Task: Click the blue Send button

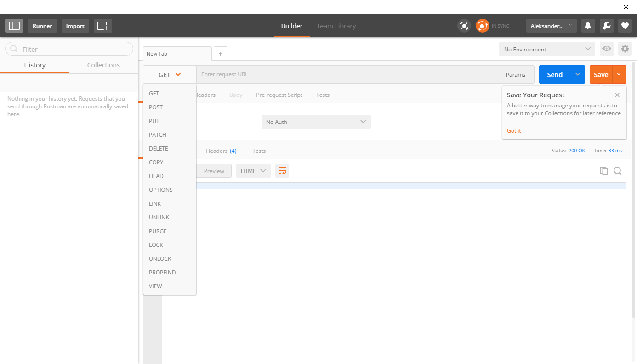Action: (x=555, y=74)
